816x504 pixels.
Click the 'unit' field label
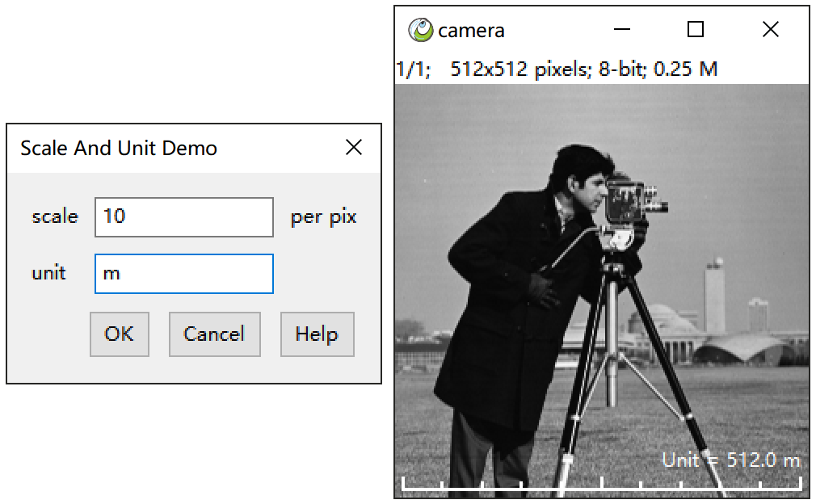(x=49, y=272)
